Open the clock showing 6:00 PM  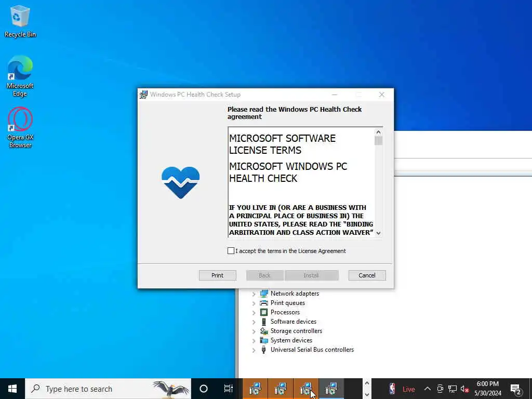coord(487,389)
